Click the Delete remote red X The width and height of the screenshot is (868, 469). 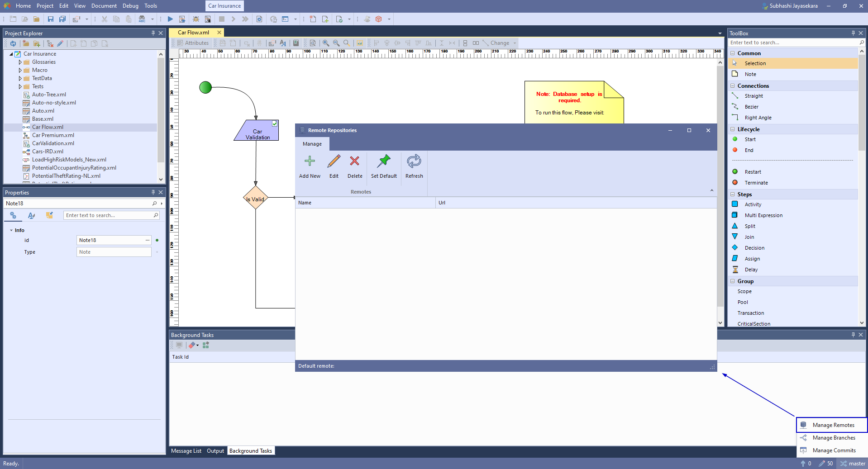(355, 161)
